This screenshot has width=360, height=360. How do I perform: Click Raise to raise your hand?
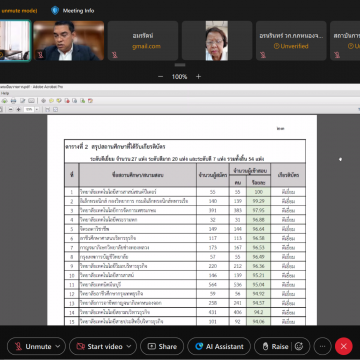click(x=275, y=346)
